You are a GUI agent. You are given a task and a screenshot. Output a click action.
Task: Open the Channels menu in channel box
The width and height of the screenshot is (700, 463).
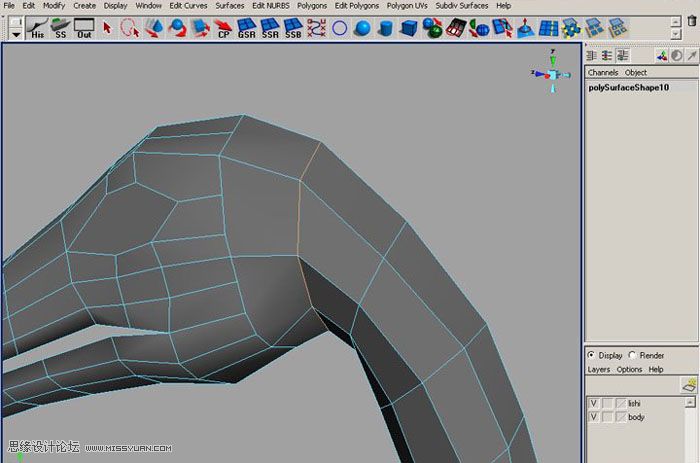coord(603,72)
